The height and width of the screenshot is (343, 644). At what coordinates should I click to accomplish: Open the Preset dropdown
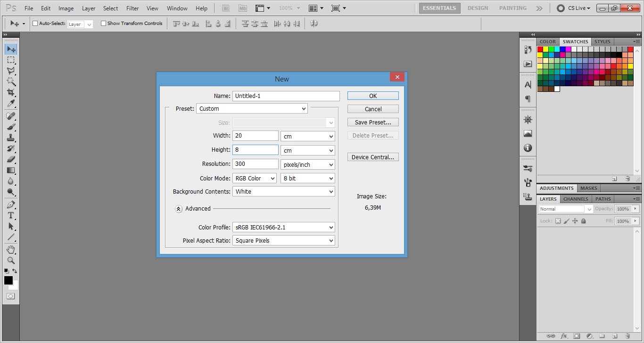252,109
